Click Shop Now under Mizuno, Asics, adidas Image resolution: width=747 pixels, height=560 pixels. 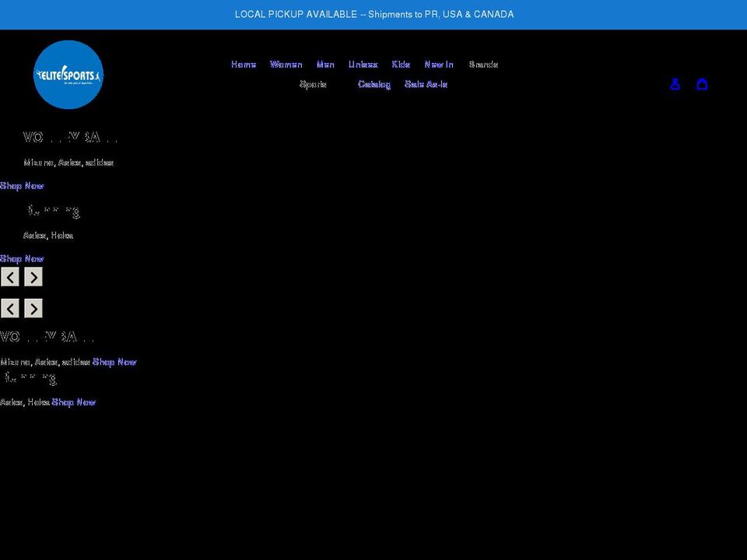tap(22, 186)
